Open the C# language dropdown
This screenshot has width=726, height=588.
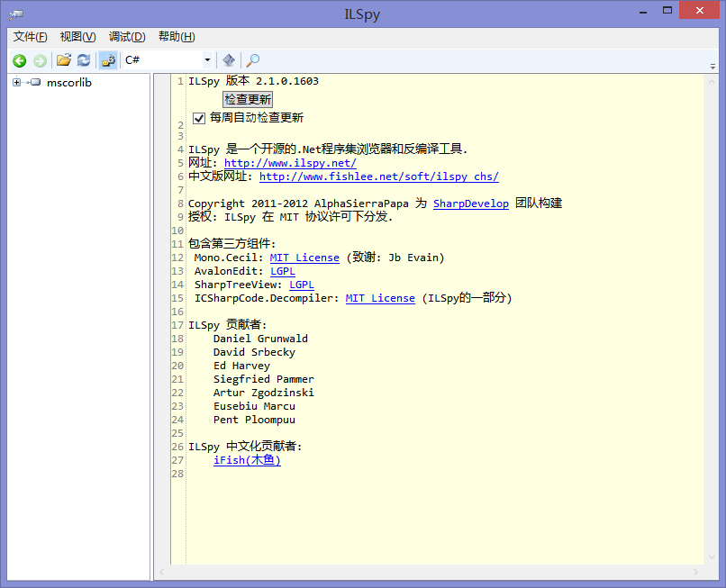coord(208,60)
